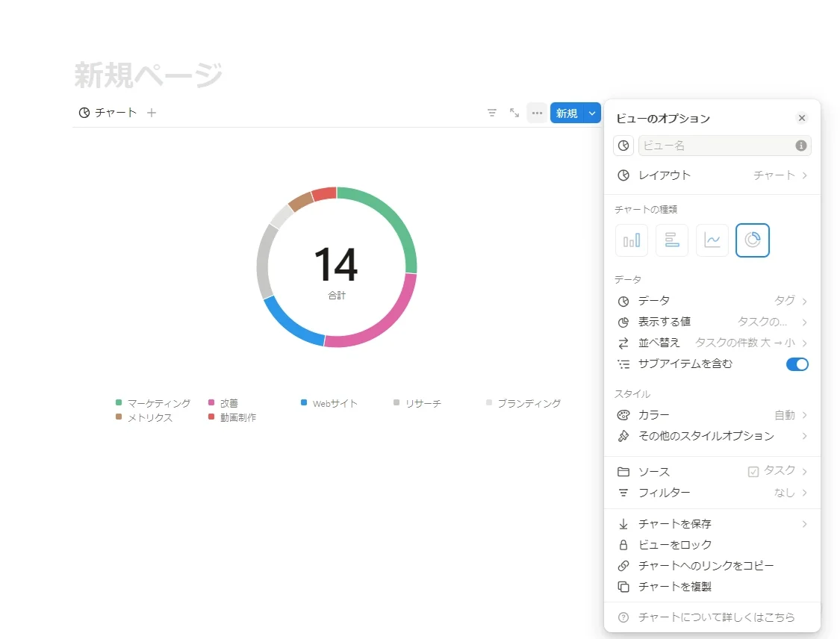
Task: Select the チャート view tab
Action: (x=108, y=113)
